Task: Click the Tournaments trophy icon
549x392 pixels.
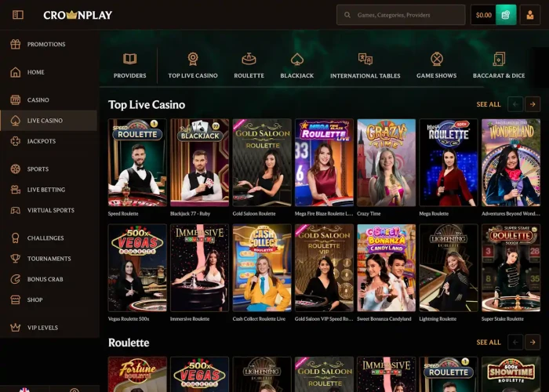Action: (x=16, y=258)
